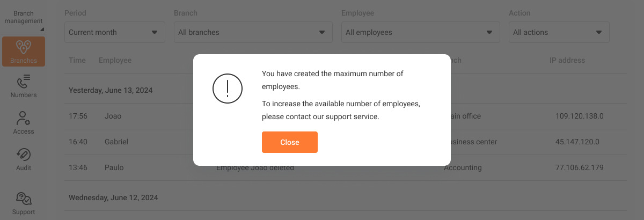Open the All actions dropdown
This screenshot has height=220, width=644.
[559, 32]
